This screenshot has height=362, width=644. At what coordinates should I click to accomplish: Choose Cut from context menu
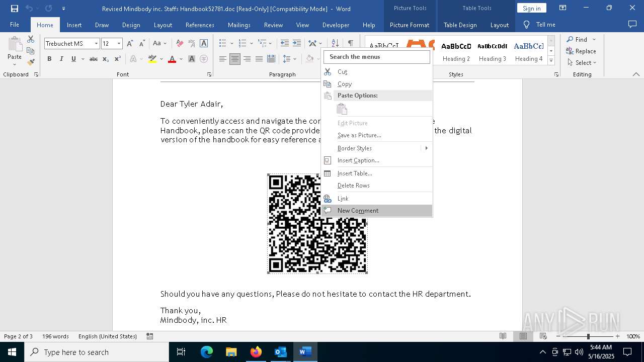(x=377, y=72)
